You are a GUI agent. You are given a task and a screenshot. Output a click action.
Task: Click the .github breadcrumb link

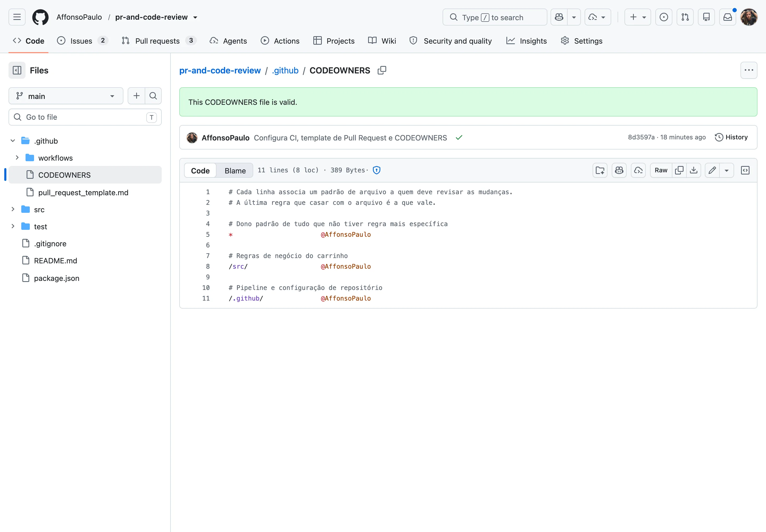click(285, 70)
